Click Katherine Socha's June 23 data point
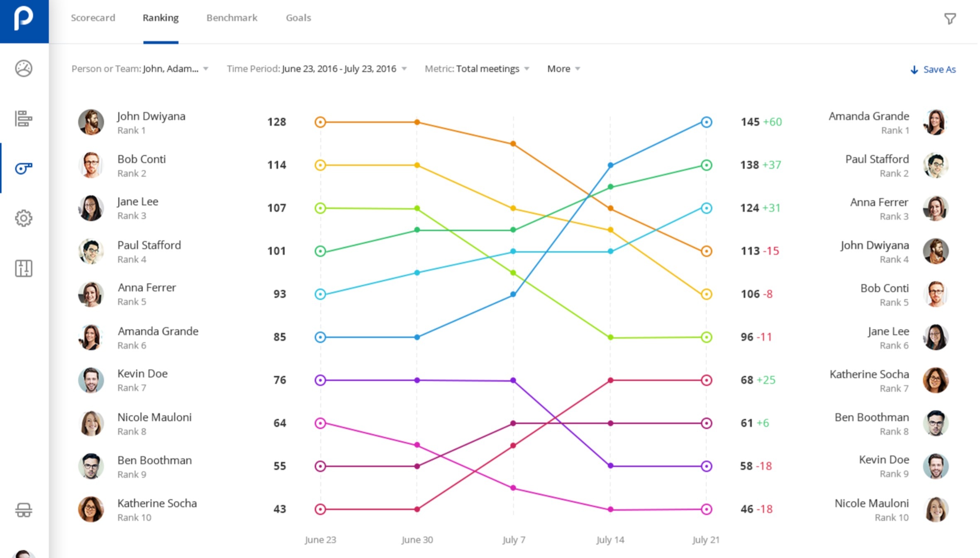Viewport: 980px width, 558px height. pos(320,509)
